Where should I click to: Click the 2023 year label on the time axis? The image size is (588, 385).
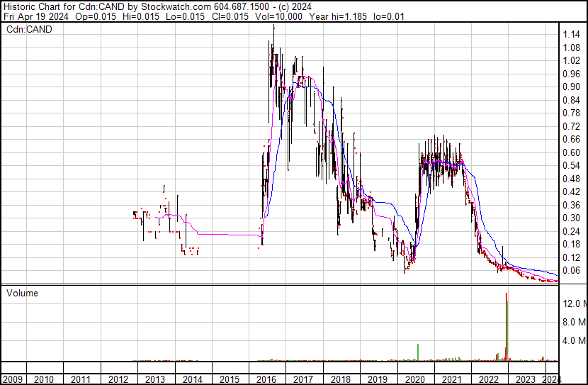point(526,379)
